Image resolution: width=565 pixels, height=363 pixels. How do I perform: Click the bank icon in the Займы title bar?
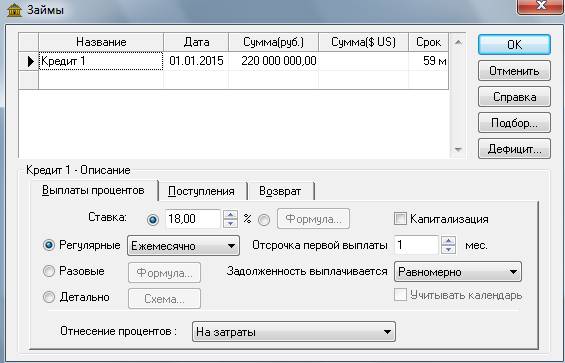point(14,9)
